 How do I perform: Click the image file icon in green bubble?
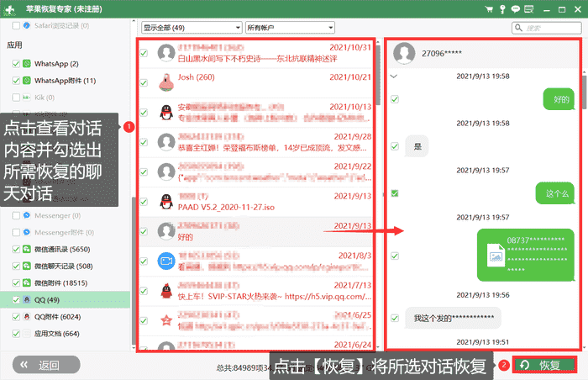point(496,255)
